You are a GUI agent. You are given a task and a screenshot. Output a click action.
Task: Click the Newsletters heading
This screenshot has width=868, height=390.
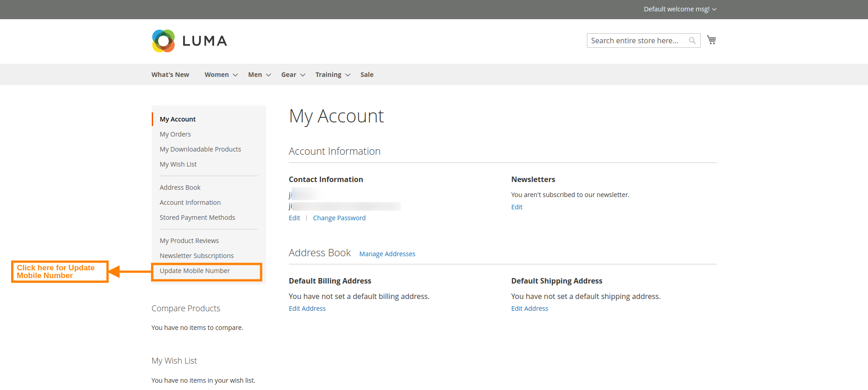(x=533, y=179)
